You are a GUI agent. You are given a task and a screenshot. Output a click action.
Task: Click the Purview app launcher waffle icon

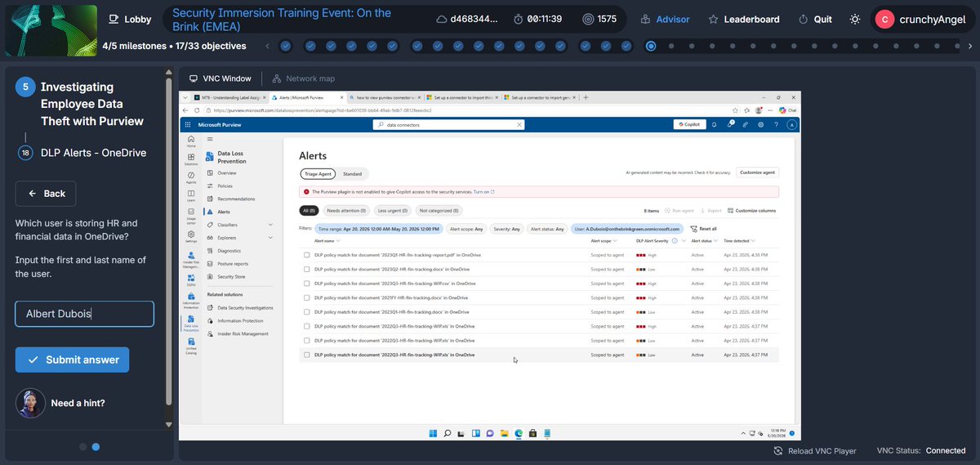point(187,124)
